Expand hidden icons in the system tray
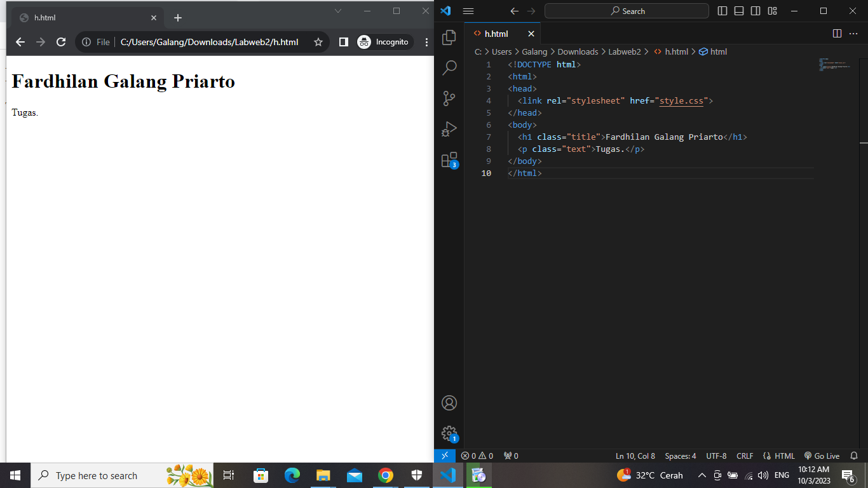The width and height of the screenshot is (868, 488). point(702,475)
